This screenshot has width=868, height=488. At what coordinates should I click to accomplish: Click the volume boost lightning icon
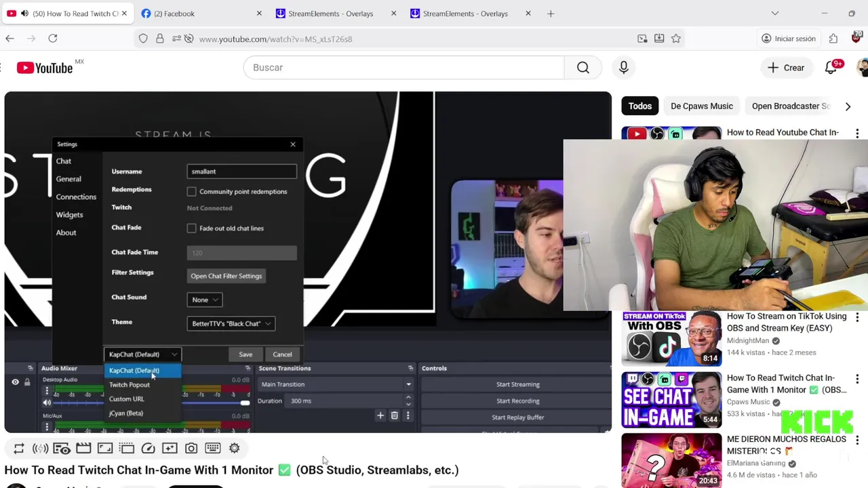click(40, 448)
